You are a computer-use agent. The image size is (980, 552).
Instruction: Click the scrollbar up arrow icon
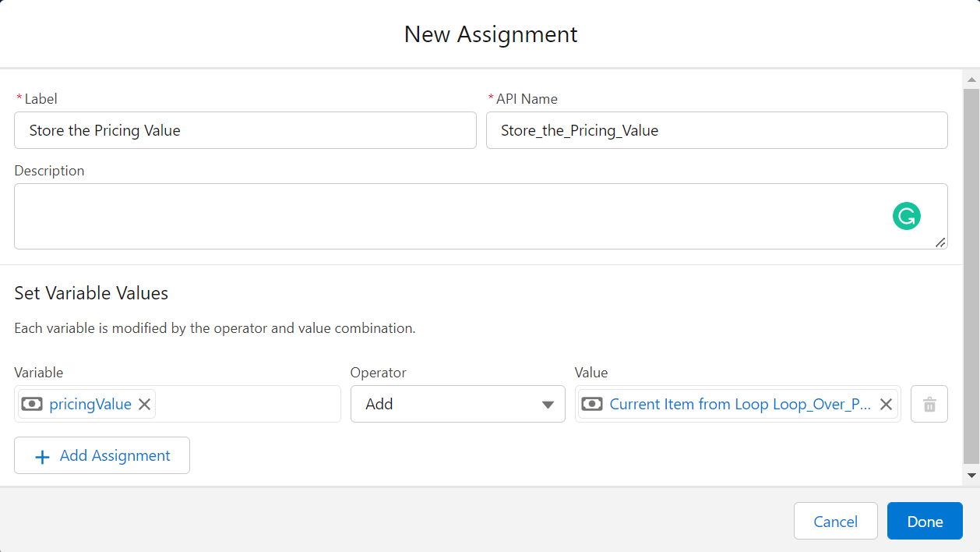point(971,79)
